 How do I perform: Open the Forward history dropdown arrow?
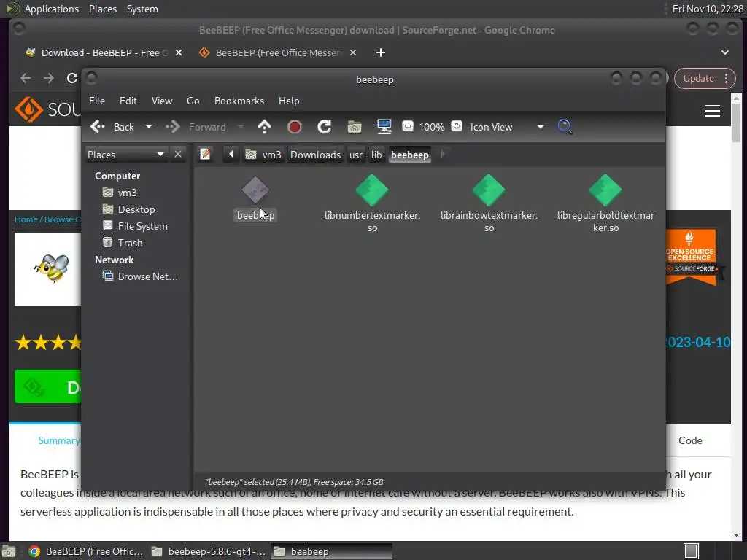(241, 127)
